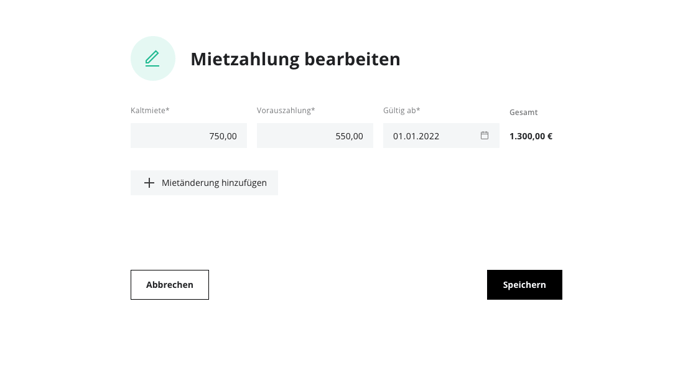Screen dimensions: 688x388
Task: Click the Gesamt column label
Action: point(523,112)
